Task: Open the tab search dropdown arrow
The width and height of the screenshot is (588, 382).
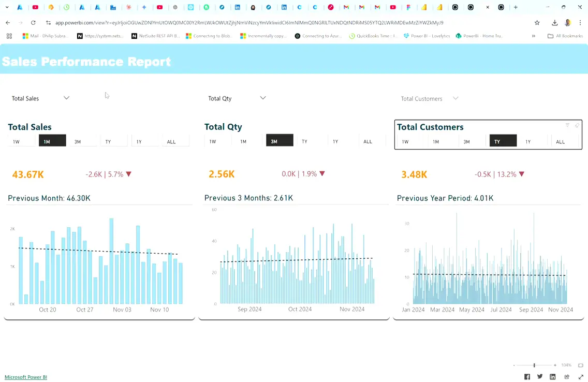Action: (x=7, y=7)
